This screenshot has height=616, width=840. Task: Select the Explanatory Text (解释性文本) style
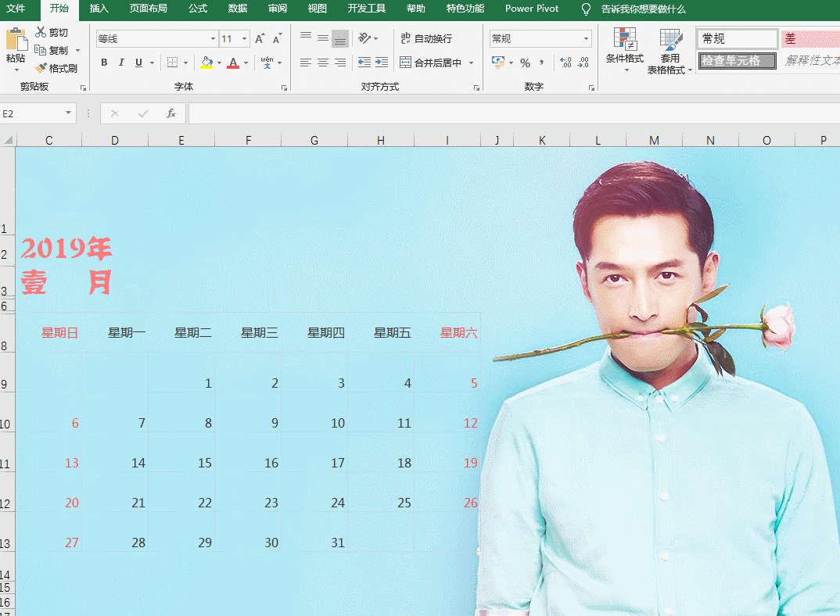tap(811, 60)
